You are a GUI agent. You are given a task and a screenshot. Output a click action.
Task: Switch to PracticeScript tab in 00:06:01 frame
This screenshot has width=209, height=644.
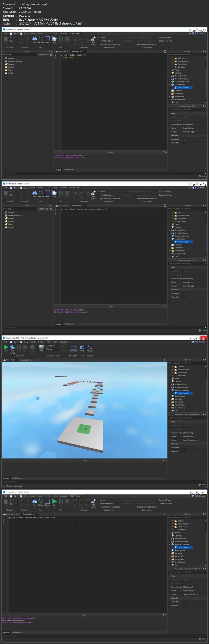pyautogui.click(x=26, y=360)
